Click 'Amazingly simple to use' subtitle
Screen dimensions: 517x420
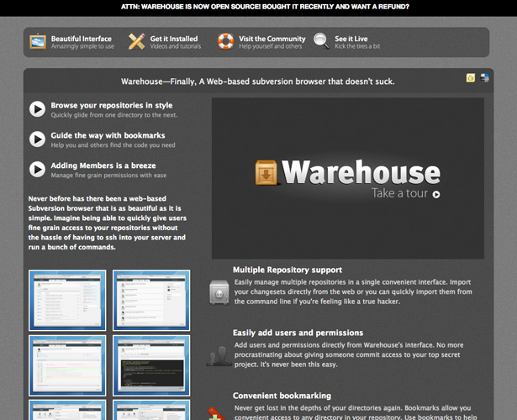coord(82,46)
